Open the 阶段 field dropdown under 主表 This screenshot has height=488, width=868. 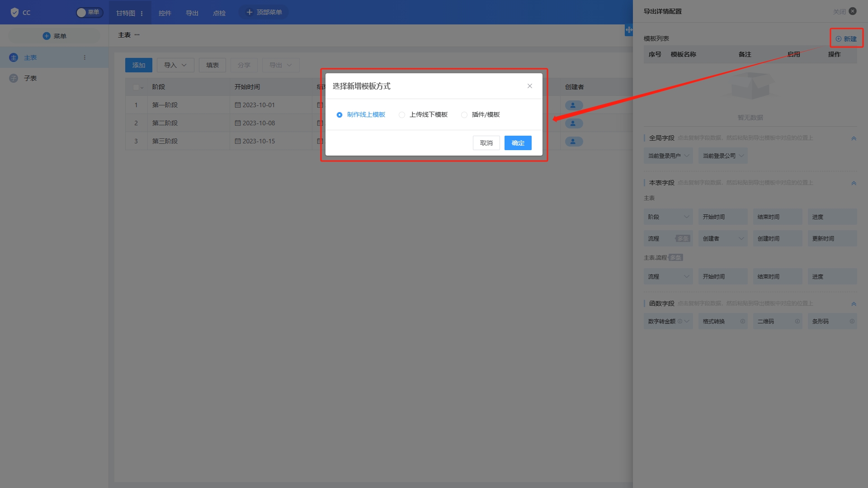[668, 217]
